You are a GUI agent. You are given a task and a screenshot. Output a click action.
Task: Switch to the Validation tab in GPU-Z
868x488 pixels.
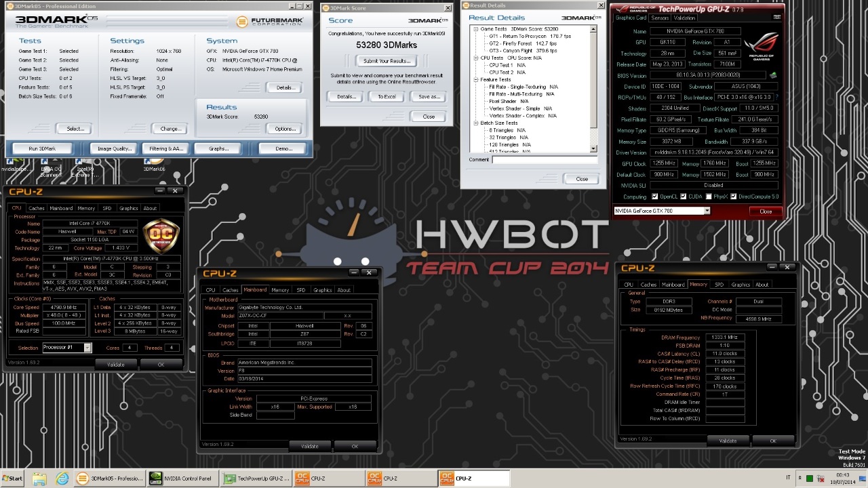[685, 18]
